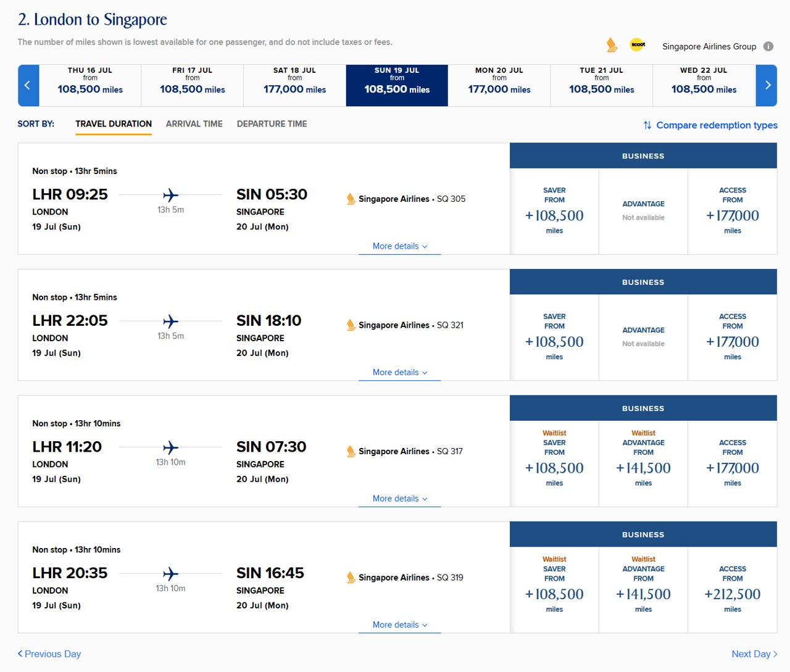This screenshot has height=672, width=790.
Task: Click the next dates arrow in date carousel
Action: [x=767, y=85]
